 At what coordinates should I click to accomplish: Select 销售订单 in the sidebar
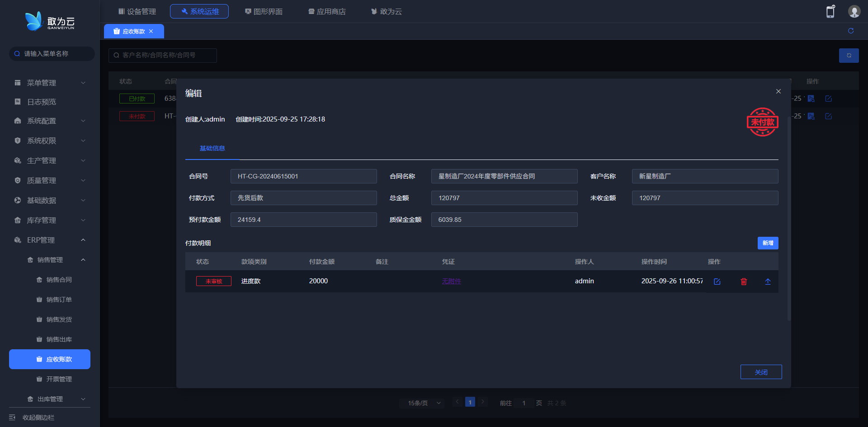point(59,300)
